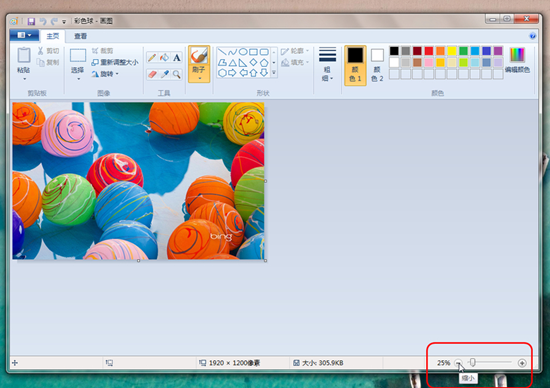Choose the Oval shape
The image size is (550, 388).
tap(243, 52)
